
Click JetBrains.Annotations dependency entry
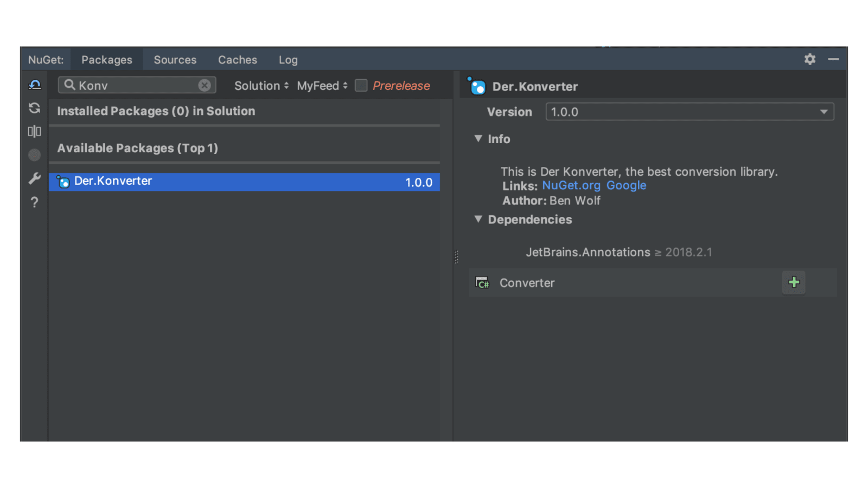click(x=618, y=252)
